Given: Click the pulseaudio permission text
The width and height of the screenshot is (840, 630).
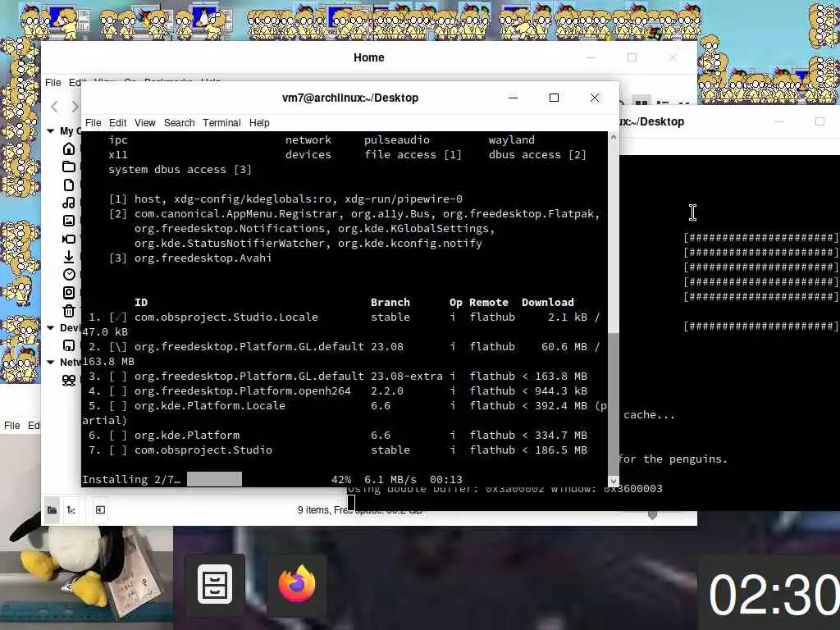Looking at the screenshot, I should 397,139.
